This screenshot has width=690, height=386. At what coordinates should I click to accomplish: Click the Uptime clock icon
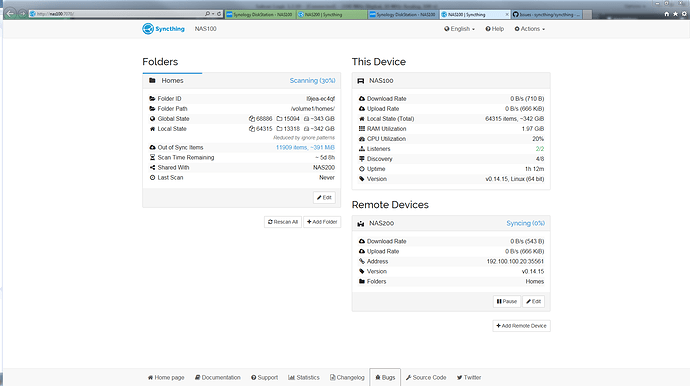click(x=362, y=169)
